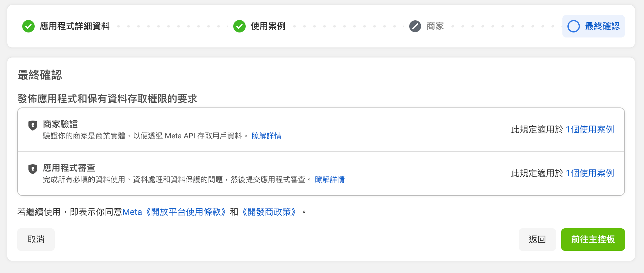Open the《開發商政策》link
The width and height of the screenshot is (644, 273).
coord(269,212)
